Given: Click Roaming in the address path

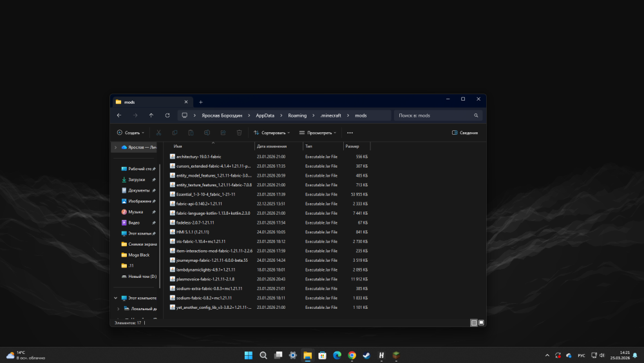Looking at the screenshot, I should click(298, 115).
